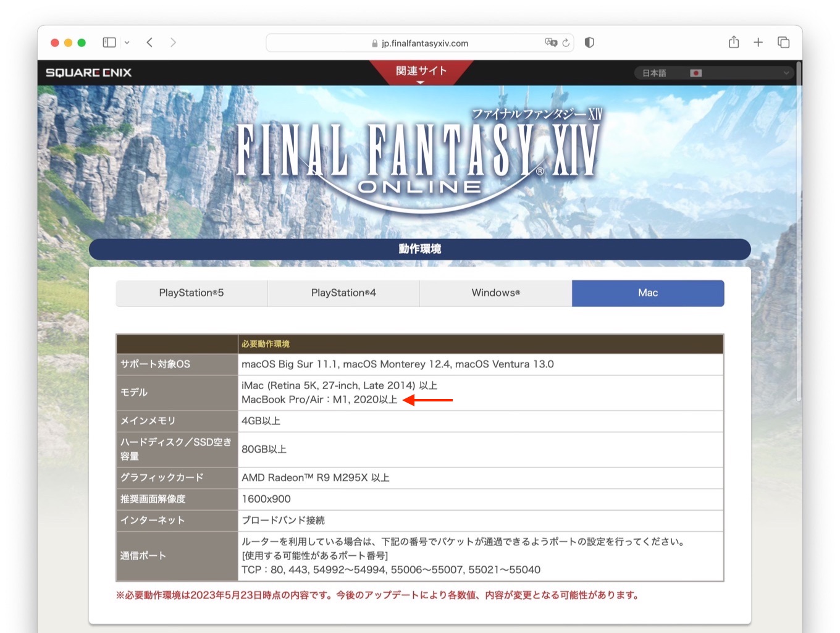840x633 pixels.
Task: Click the translate page icon in address bar
Action: pos(550,43)
